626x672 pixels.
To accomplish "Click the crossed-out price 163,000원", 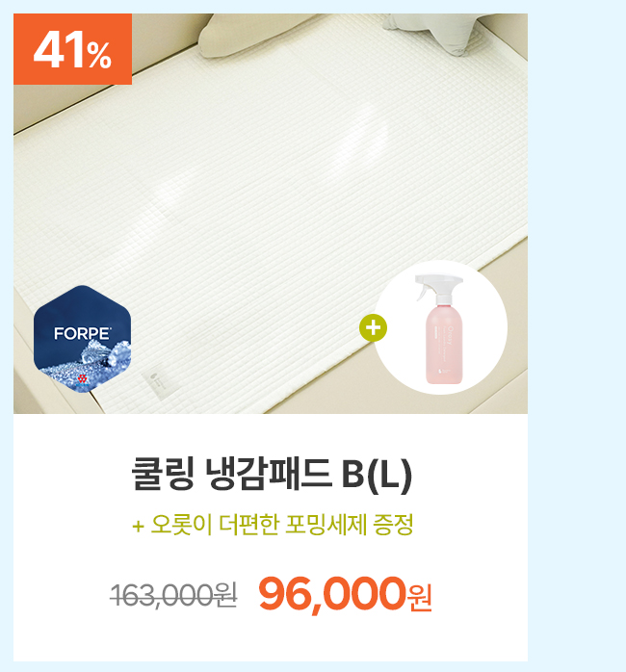I will point(173,595).
